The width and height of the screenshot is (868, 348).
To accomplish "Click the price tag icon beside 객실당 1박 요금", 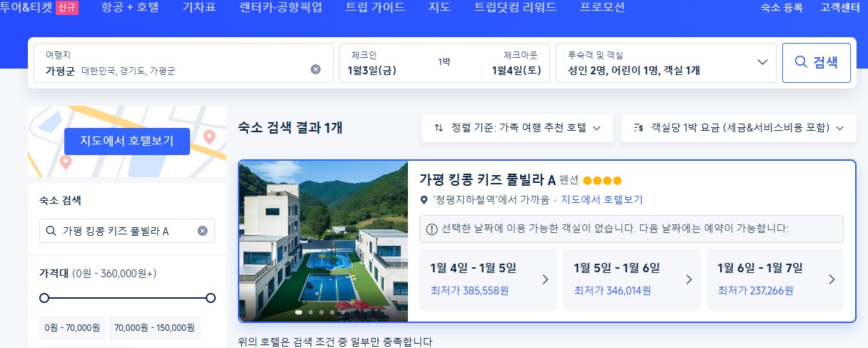I will [639, 128].
